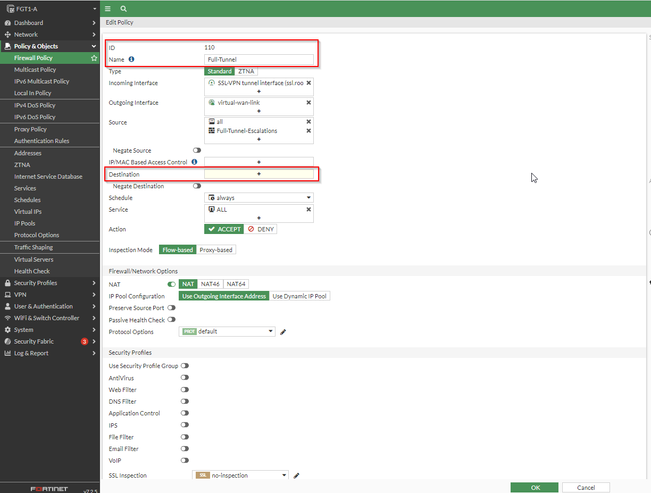
Task: Enable AntiVirus profile toggle
Action: pyautogui.click(x=185, y=378)
